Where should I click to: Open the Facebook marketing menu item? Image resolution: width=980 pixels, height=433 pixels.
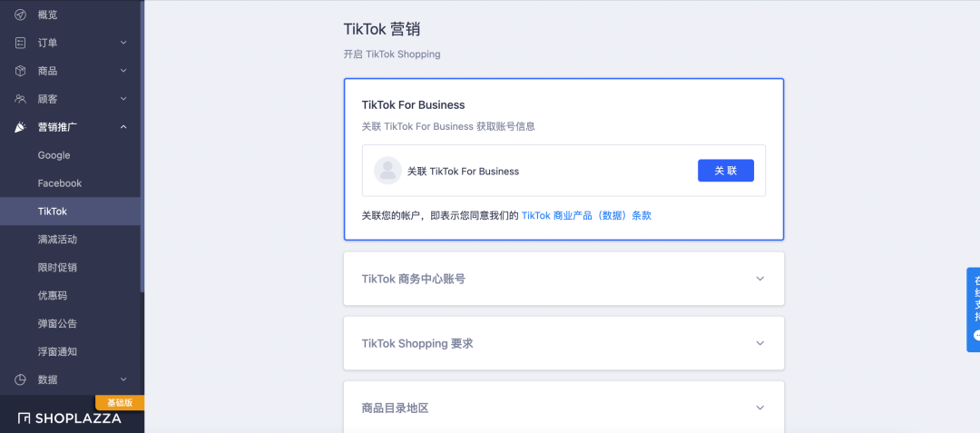(60, 183)
